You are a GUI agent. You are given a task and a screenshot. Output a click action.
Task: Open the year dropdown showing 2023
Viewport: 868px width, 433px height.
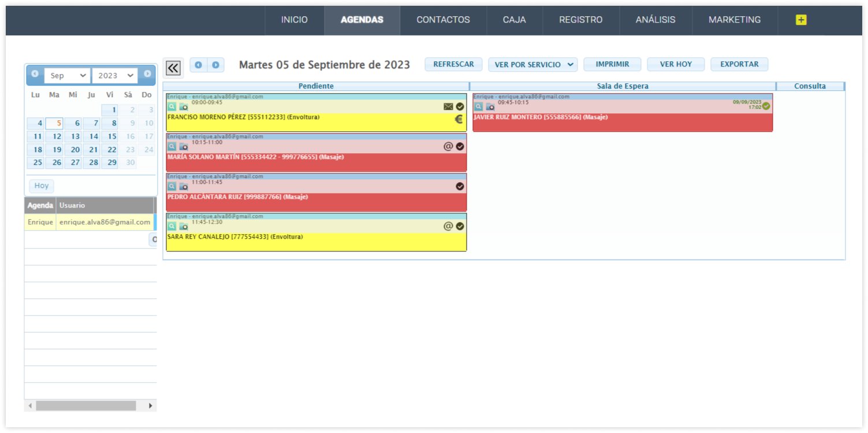[114, 75]
